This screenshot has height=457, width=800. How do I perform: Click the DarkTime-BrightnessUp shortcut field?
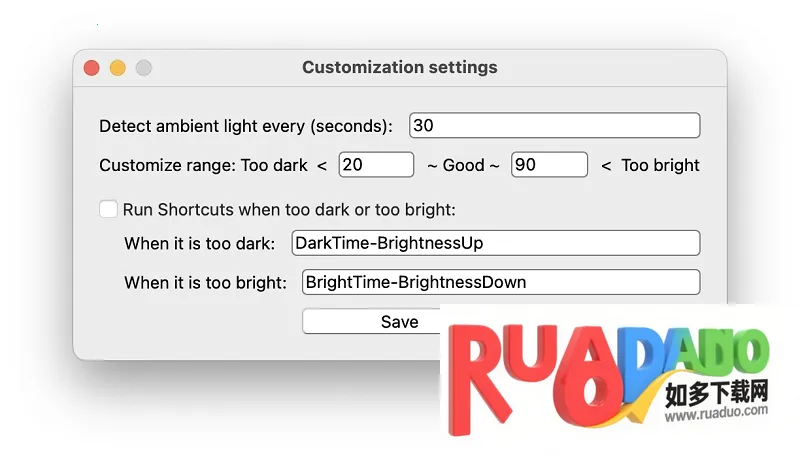coord(495,243)
